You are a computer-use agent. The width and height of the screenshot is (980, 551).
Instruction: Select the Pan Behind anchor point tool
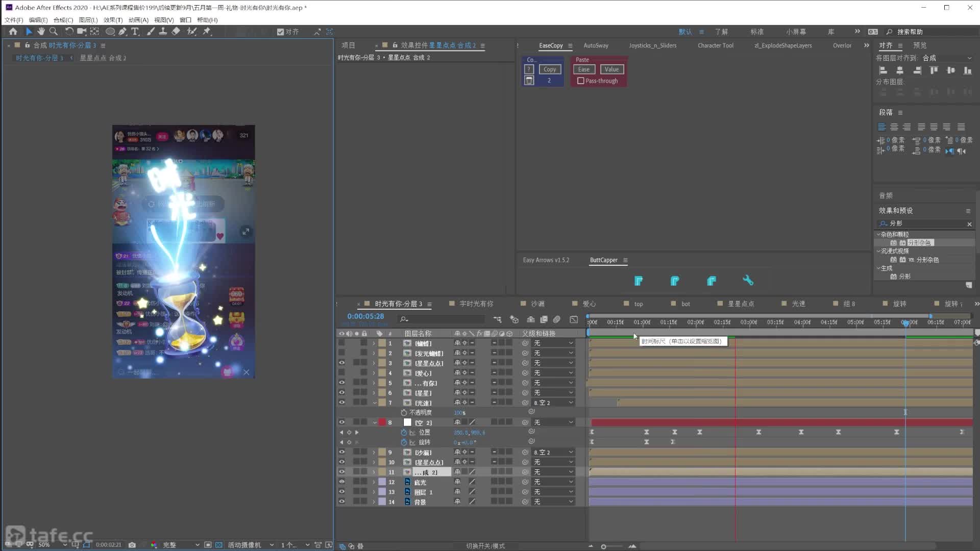pyautogui.click(x=94, y=32)
